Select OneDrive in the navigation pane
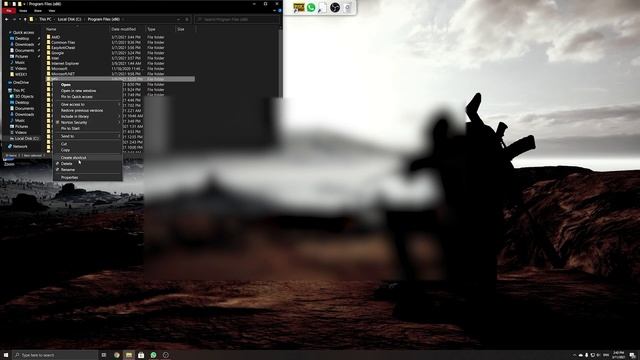The height and width of the screenshot is (360, 640). click(x=21, y=83)
